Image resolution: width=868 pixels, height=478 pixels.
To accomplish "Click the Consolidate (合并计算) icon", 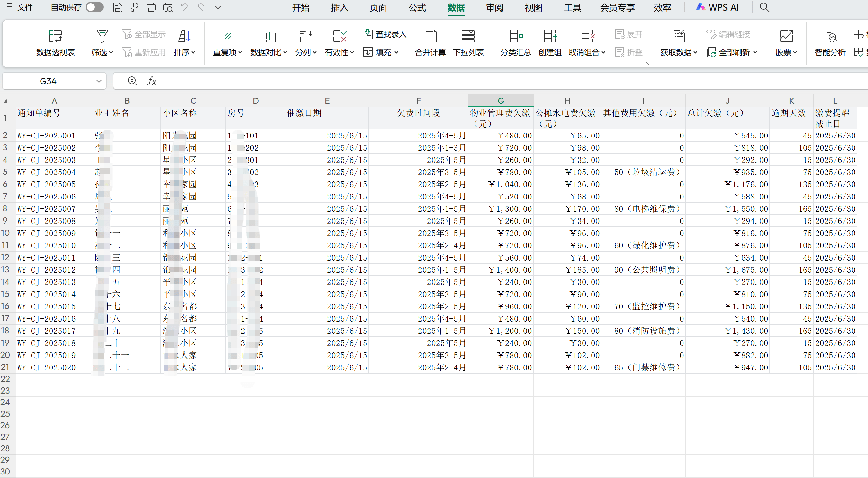I will (430, 36).
